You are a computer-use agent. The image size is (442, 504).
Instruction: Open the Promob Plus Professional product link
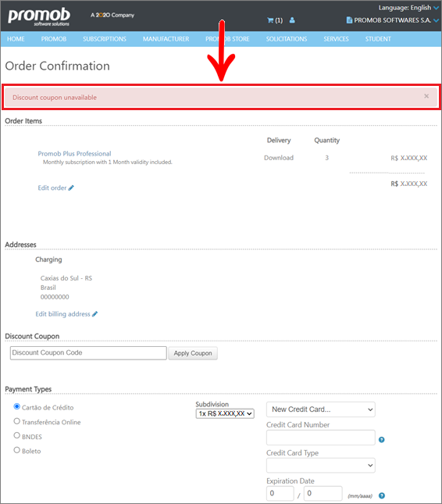point(74,154)
